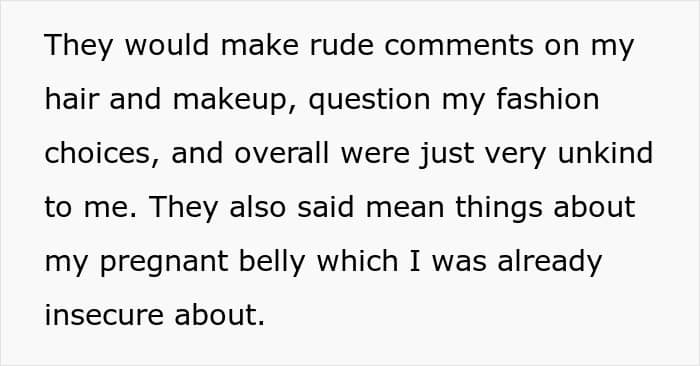Select the word "unkind"
Screen dimensions: 700x366
pyautogui.click(x=605, y=153)
